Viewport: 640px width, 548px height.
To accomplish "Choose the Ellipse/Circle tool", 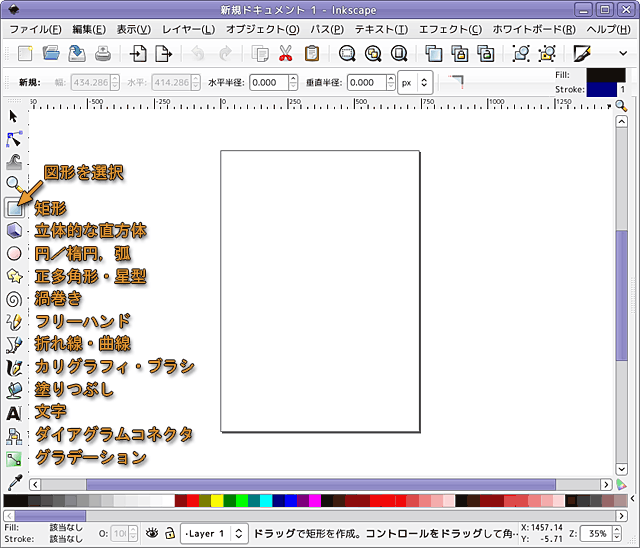I will click(15, 254).
